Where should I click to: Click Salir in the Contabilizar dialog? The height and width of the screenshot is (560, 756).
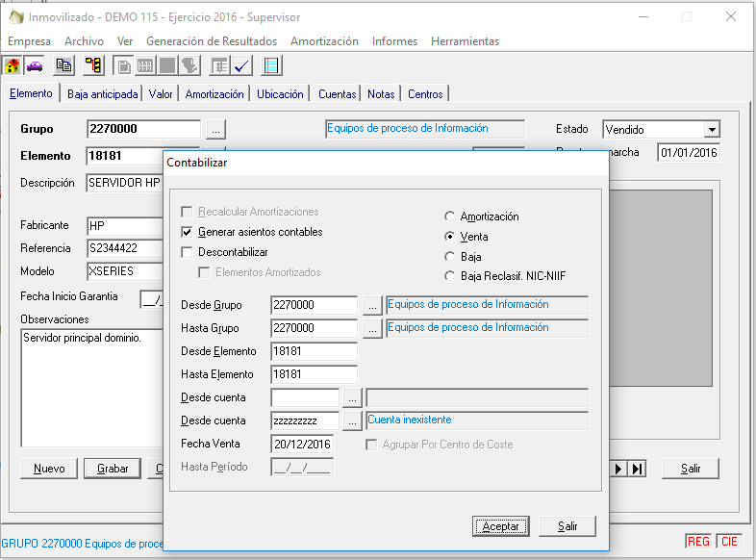pyautogui.click(x=567, y=526)
